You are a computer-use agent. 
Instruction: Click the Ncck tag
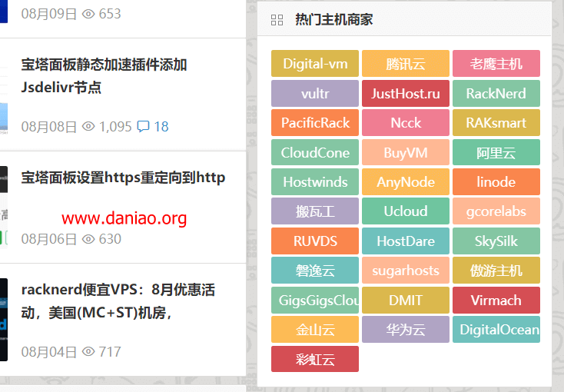pyautogui.click(x=406, y=123)
